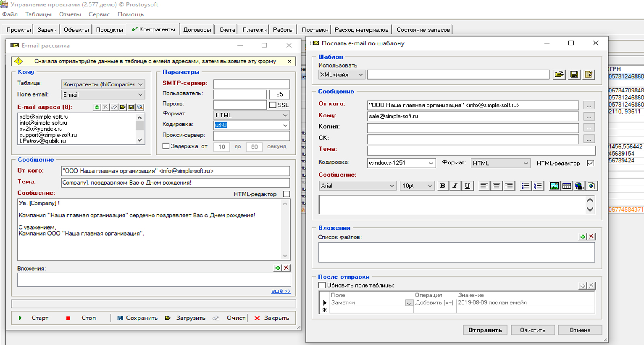Image resolution: width=644 pixels, height=345 pixels.
Task: Expand the windows-1251 encoding dropdown
Action: tap(431, 163)
